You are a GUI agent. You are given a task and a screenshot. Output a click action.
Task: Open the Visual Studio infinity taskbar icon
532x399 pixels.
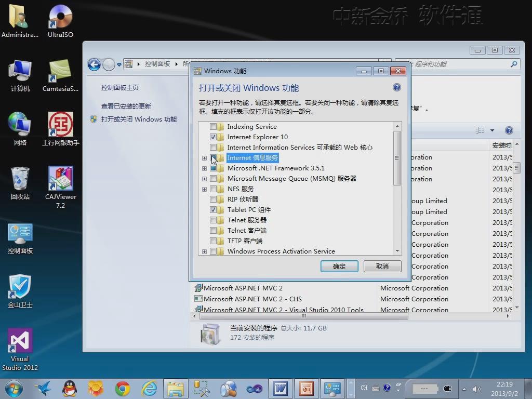(255, 389)
